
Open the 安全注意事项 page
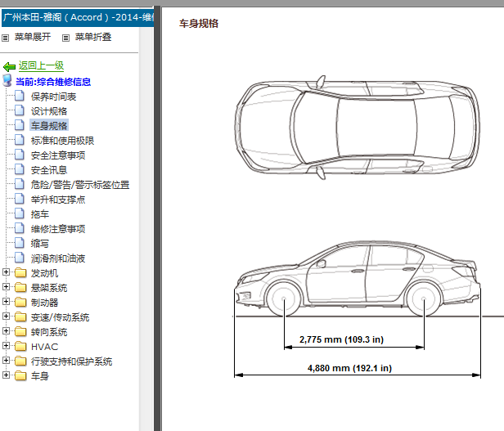[58, 155]
